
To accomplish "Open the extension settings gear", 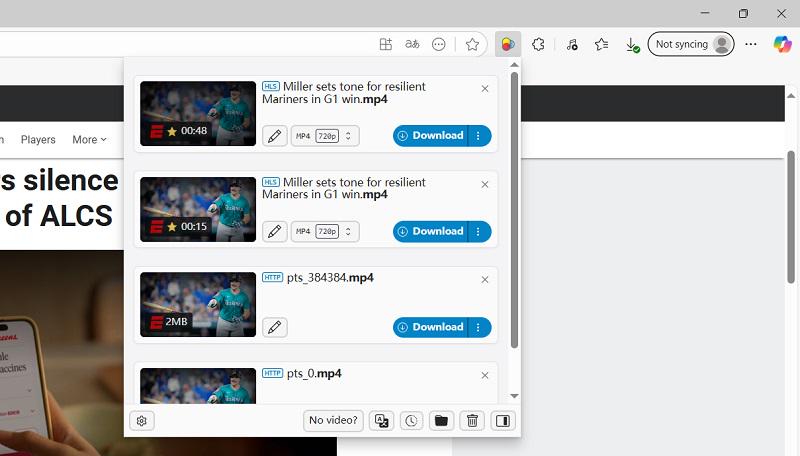I will (x=142, y=421).
